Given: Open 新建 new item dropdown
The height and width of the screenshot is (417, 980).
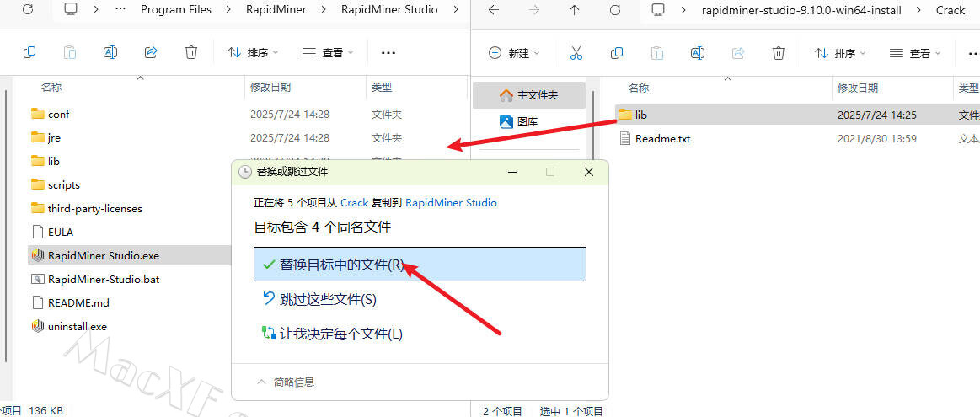Looking at the screenshot, I should click(514, 53).
